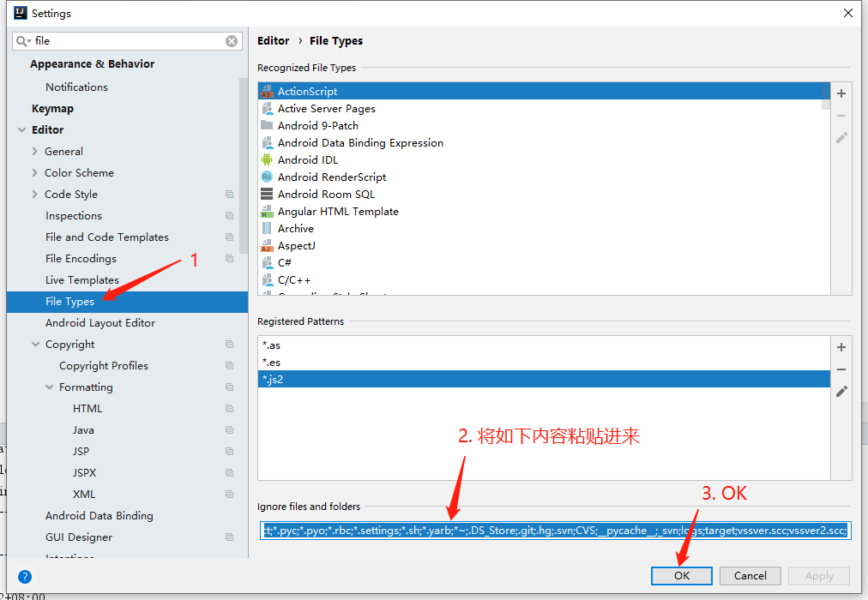Collapse the Formatting node

click(x=49, y=387)
